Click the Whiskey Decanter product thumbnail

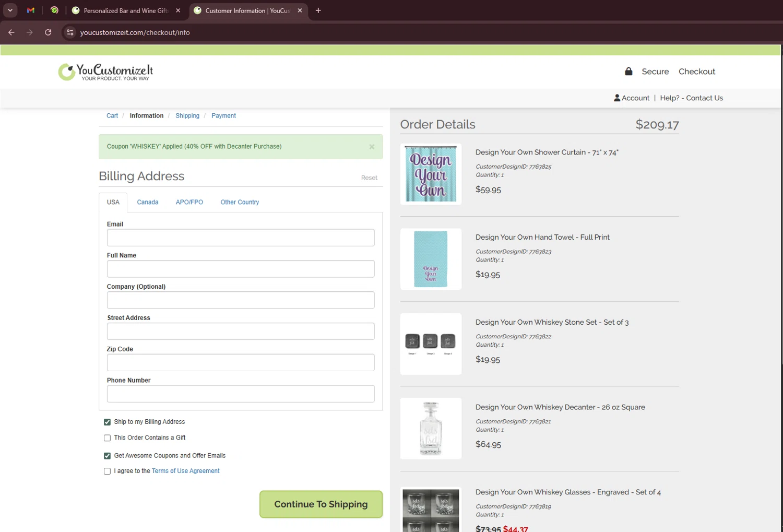431,429
